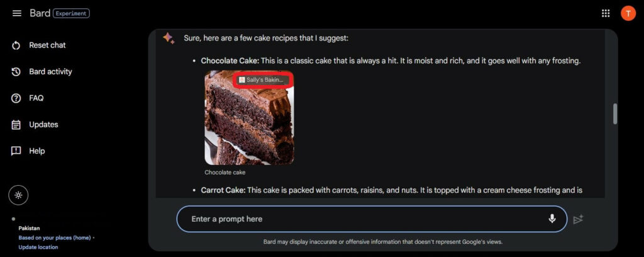Screen dimensions: 644x257
Task: Click the FAQ question mark icon
Action: coord(16,98)
